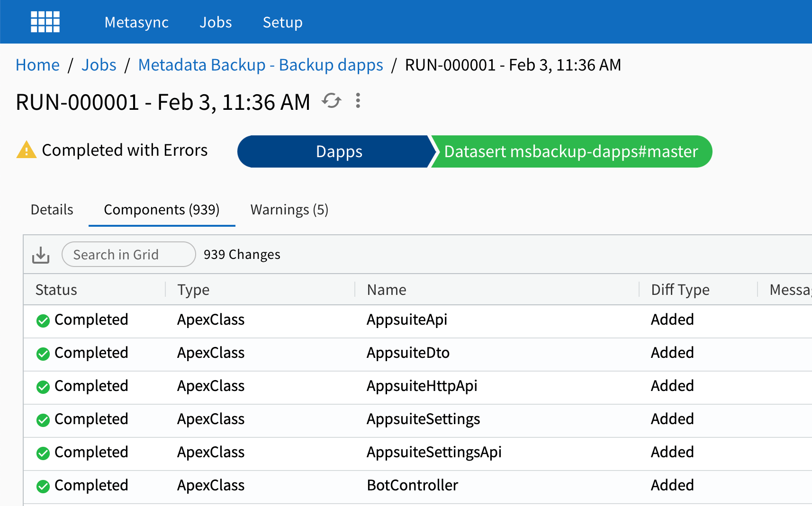Select the AppsuiteSettings name cell
The height and width of the screenshot is (506, 812).
(x=424, y=419)
